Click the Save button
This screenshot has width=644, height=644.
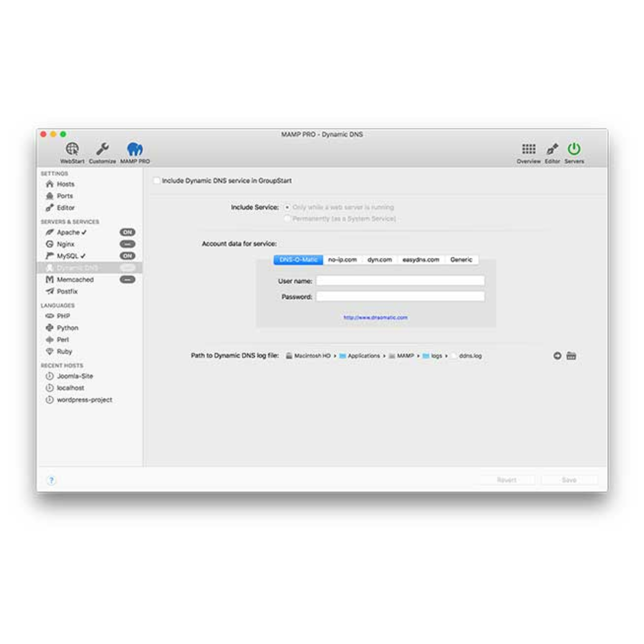click(569, 480)
